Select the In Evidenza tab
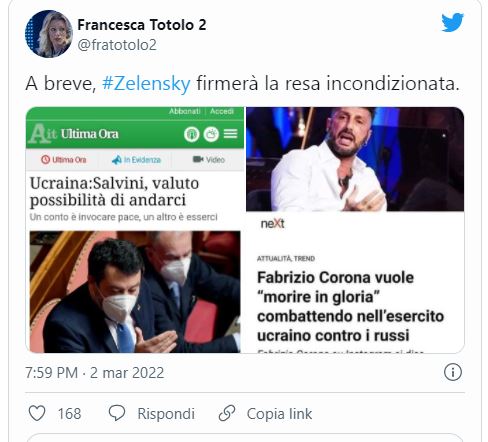 click(136, 160)
